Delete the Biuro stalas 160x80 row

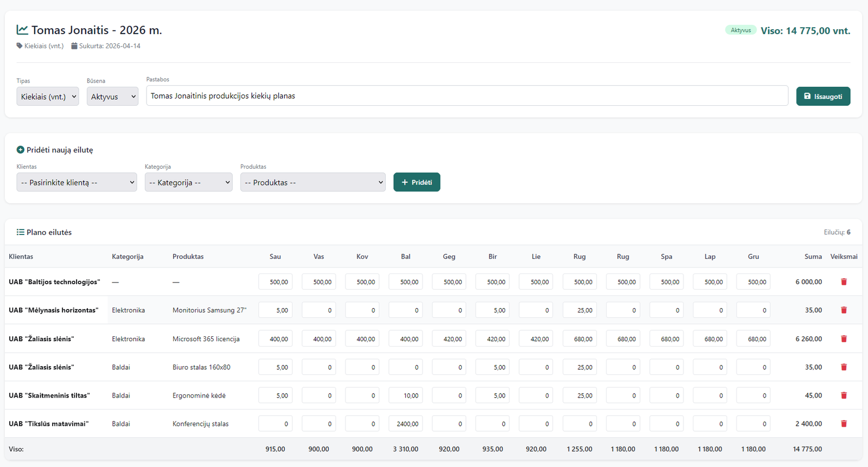coord(844,367)
